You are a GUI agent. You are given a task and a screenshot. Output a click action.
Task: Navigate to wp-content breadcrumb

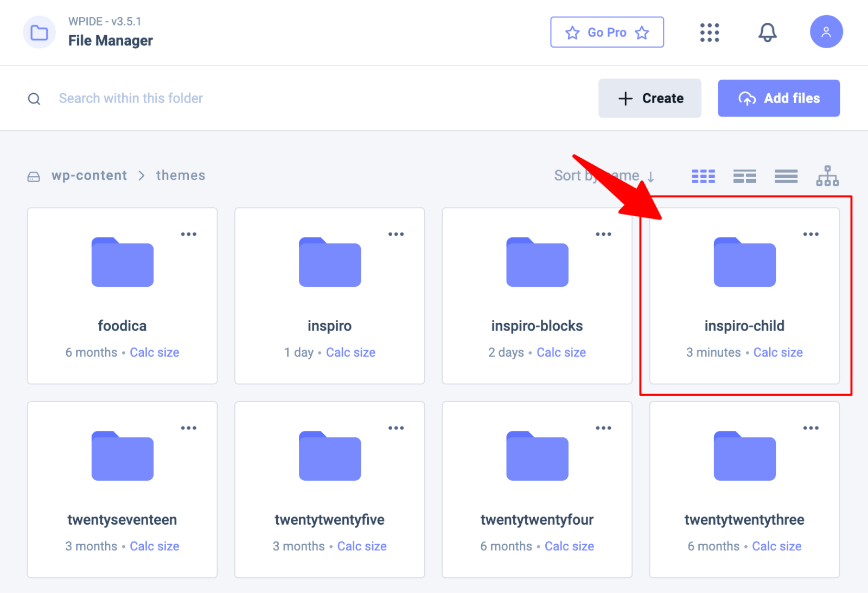(x=89, y=176)
